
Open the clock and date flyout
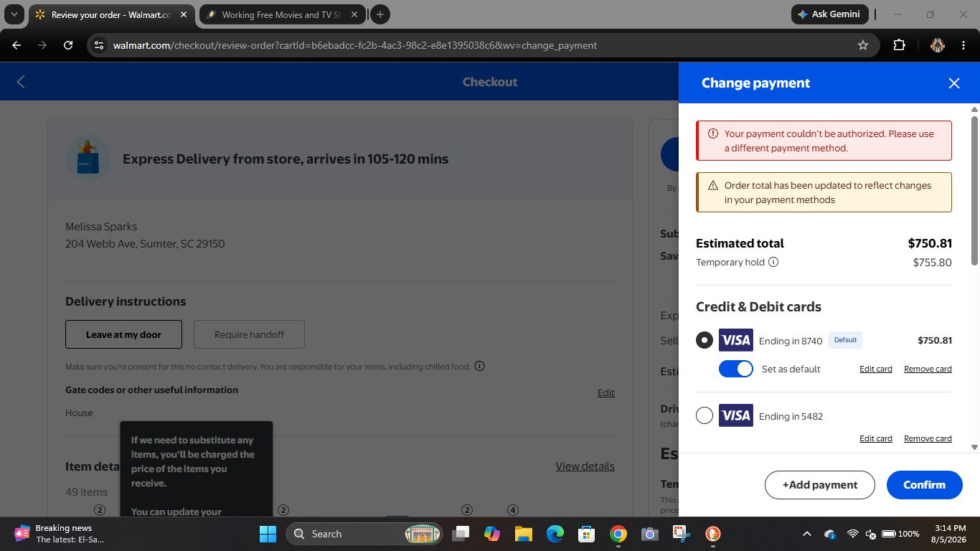point(948,534)
